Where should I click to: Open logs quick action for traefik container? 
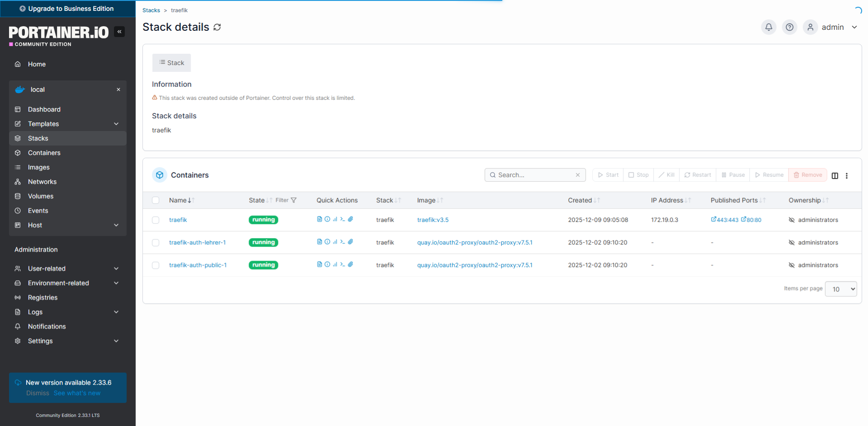click(x=320, y=219)
